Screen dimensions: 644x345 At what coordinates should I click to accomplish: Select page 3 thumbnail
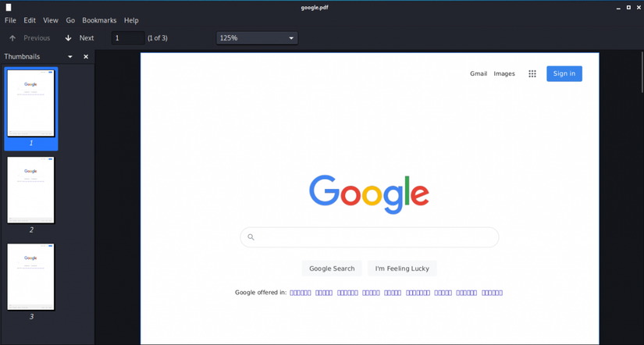coord(30,277)
